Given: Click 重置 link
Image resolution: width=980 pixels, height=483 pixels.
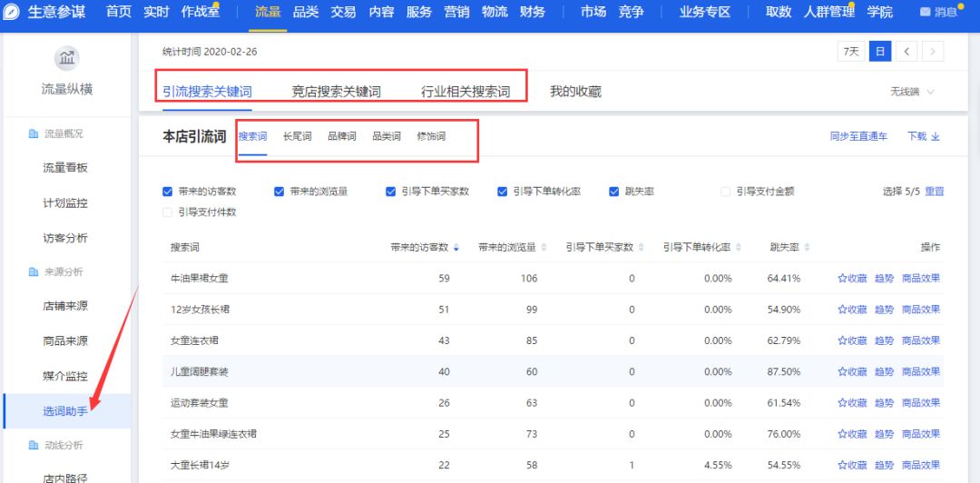Looking at the screenshot, I should coord(935,192).
